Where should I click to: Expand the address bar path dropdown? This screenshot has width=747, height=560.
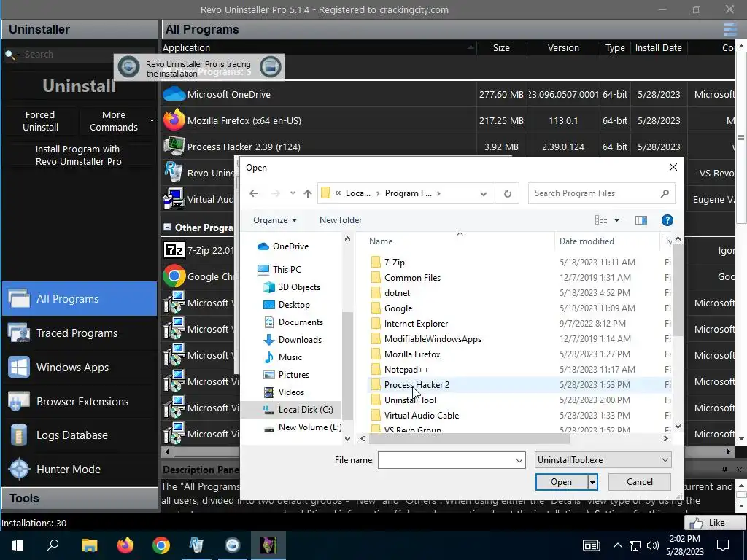coord(484,193)
